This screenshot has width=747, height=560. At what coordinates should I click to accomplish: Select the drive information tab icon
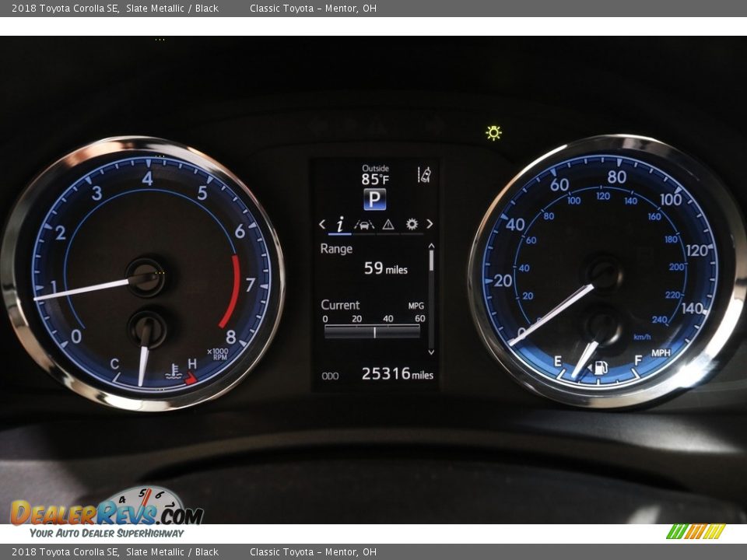(340, 225)
